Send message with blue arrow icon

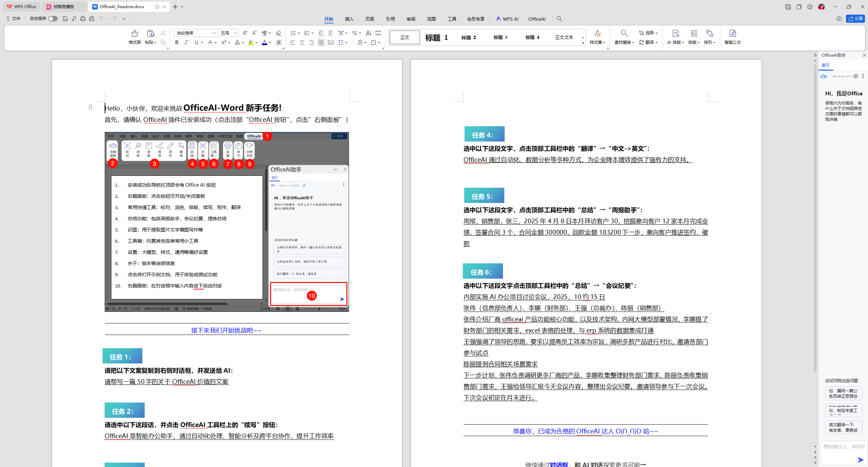pos(860,460)
